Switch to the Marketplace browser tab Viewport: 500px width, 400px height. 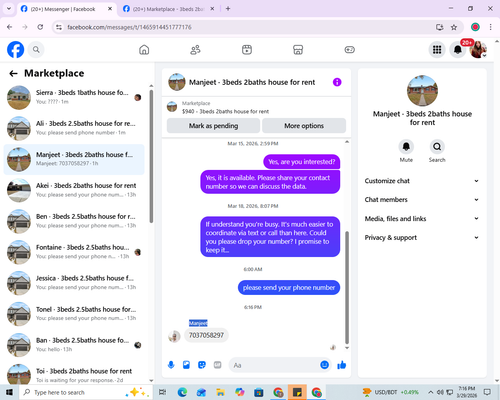click(x=168, y=9)
